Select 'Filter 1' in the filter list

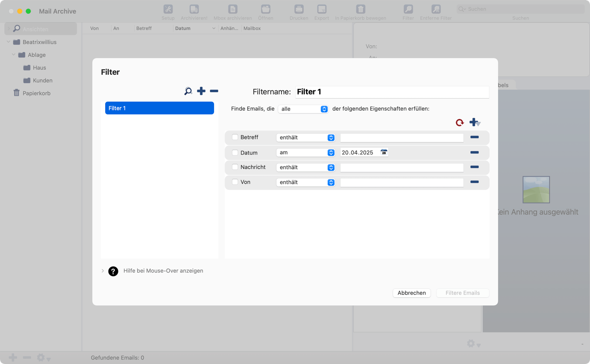(159, 108)
